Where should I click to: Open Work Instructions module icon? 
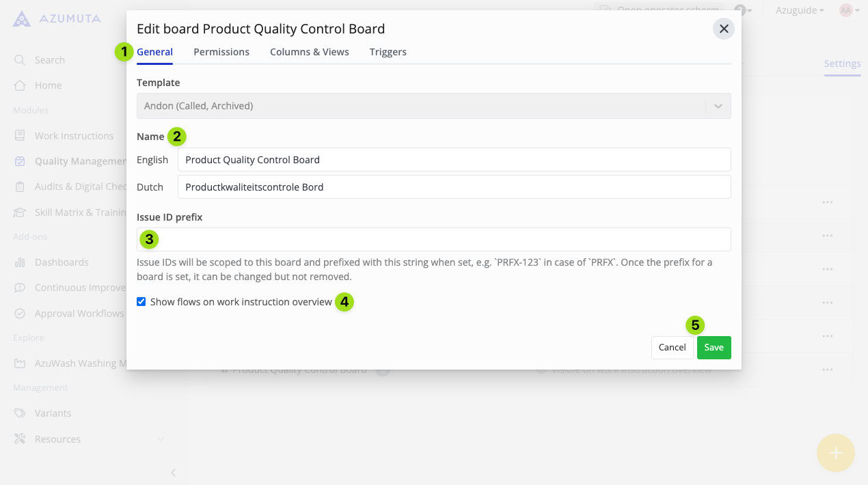20,136
